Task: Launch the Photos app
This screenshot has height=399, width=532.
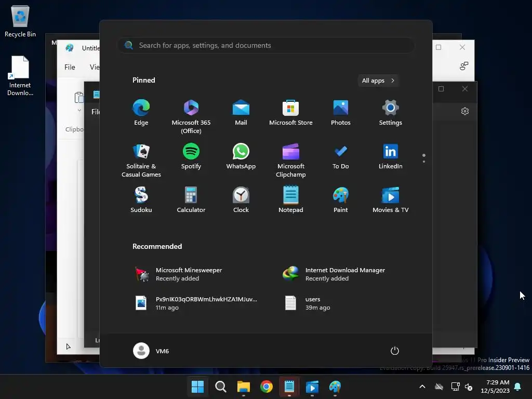Action: [341, 113]
